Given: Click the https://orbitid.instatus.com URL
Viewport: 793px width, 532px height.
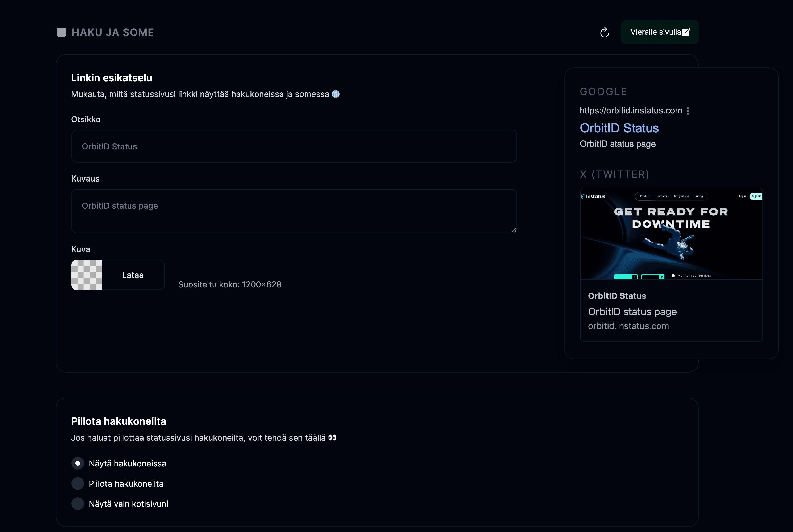Looking at the screenshot, I should click(x=631, y=111).
